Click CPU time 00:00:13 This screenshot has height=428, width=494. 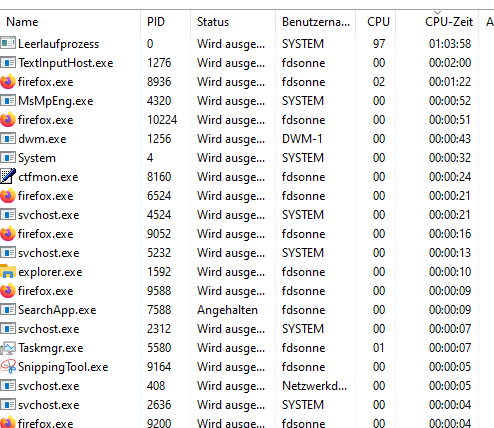(x=450, y=253)
